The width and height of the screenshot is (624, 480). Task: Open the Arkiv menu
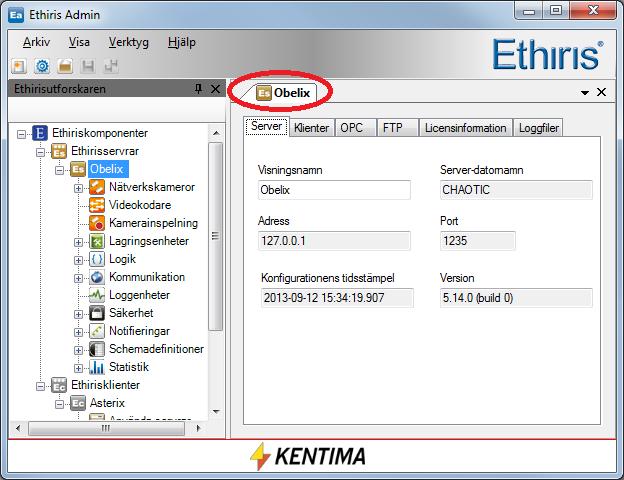click(x=36, y=42)
